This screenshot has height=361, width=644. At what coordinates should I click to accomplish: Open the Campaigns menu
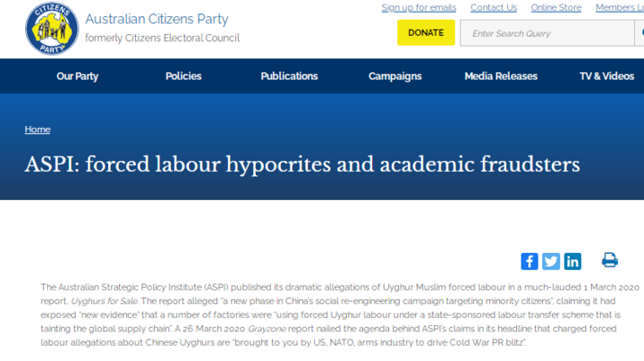pyautogui.click(x=395, y=76)
